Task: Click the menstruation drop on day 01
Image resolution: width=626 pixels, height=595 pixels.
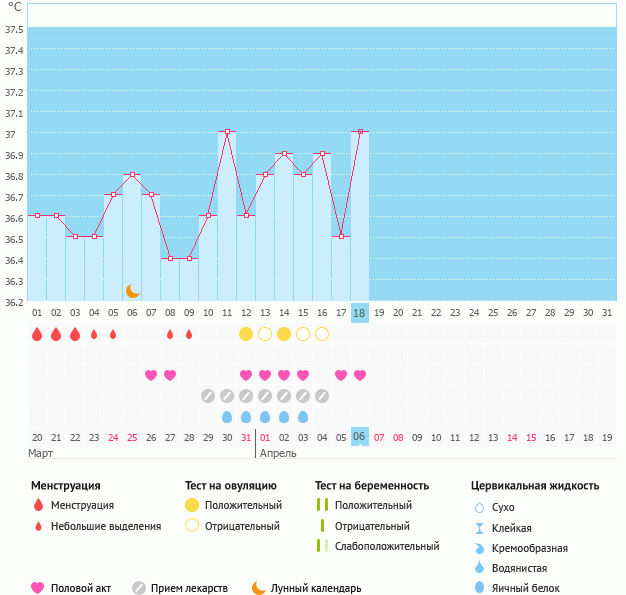Action: 37,334
